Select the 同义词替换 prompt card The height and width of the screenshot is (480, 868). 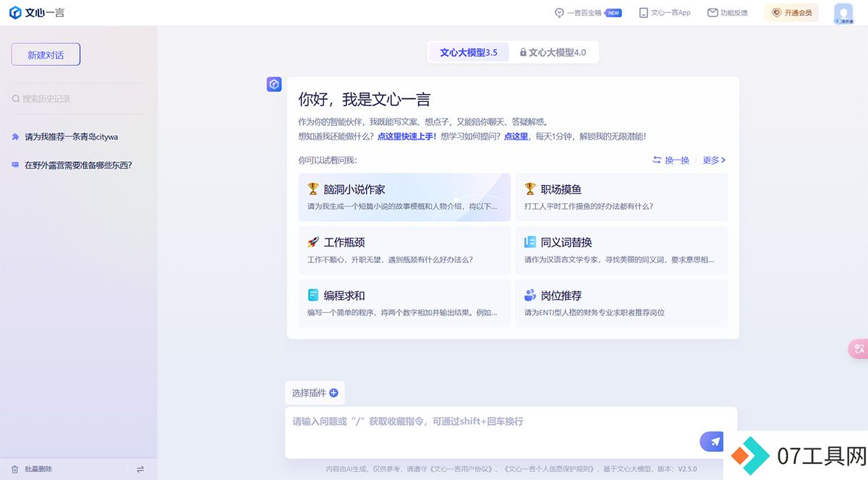pos(621,250)
